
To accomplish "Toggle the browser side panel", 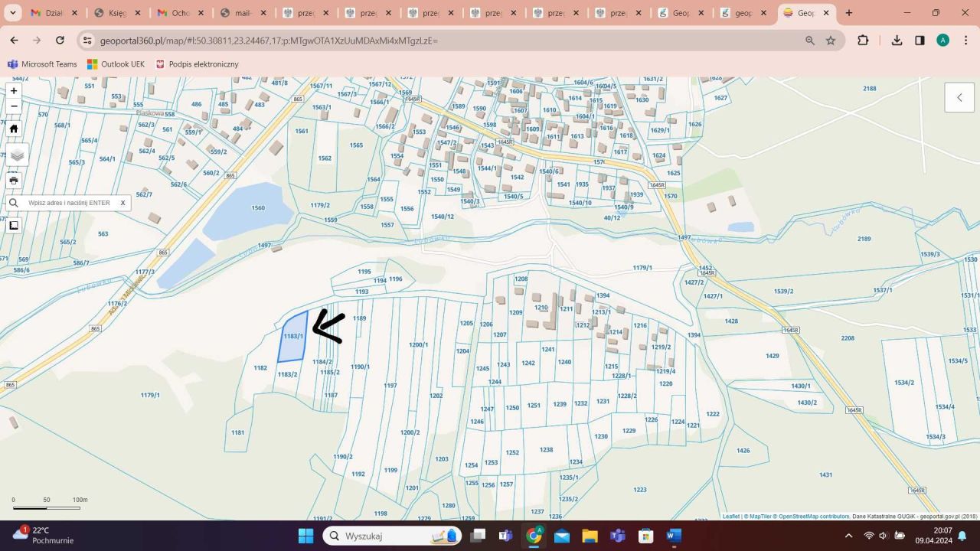I will [x=920, y=41].
